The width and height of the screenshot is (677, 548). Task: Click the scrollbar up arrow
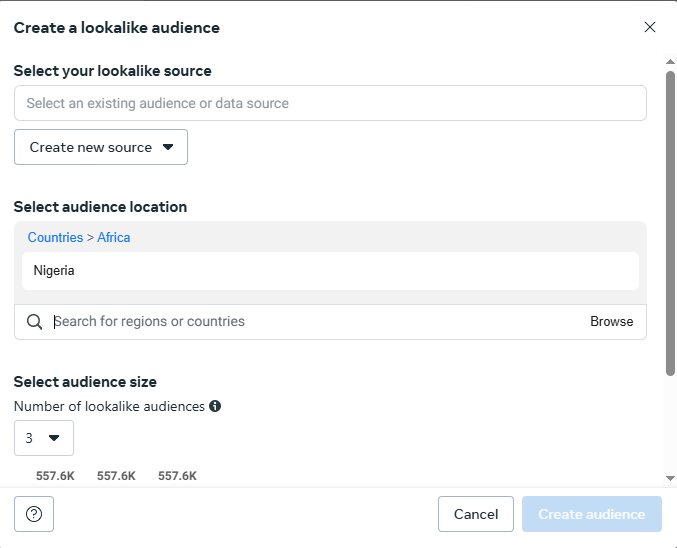point(670,62)
